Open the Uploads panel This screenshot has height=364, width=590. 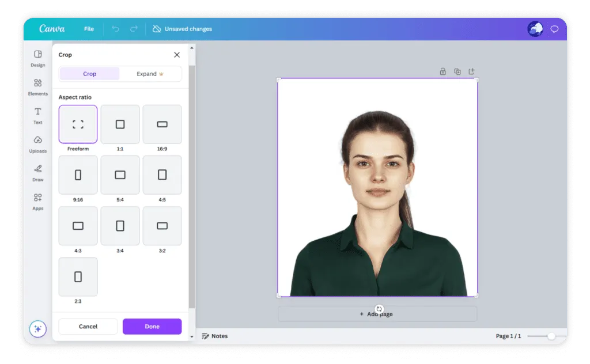(38, 143)
